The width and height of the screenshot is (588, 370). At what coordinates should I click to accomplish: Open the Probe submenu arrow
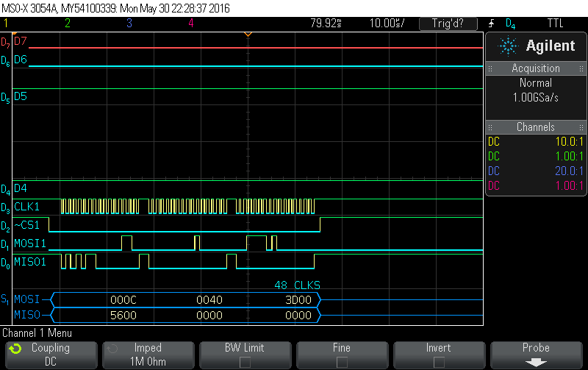(x=537, y=362)
